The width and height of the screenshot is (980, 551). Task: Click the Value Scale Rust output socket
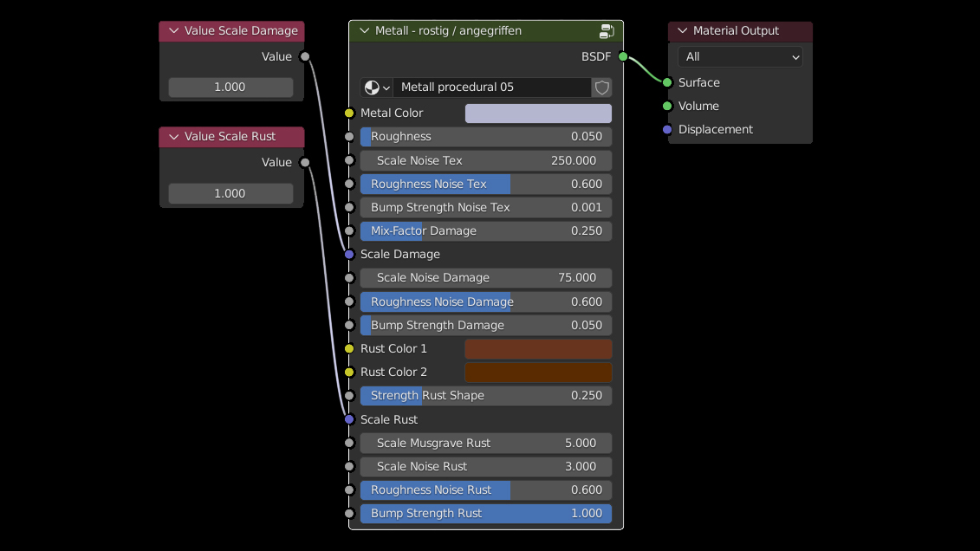point(304,163)
